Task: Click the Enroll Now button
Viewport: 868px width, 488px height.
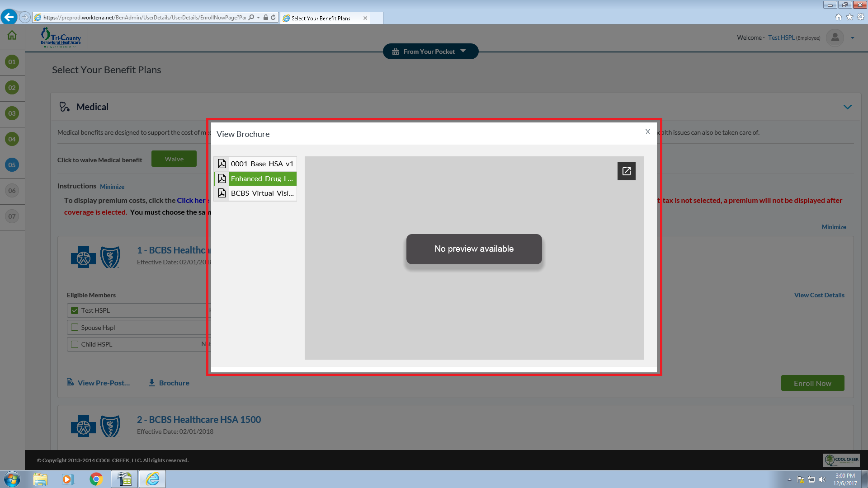Action: coord(812,383)
